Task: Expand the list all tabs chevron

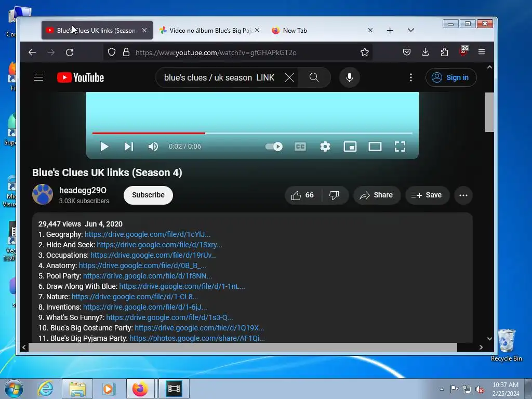Action: click(411, 30)
